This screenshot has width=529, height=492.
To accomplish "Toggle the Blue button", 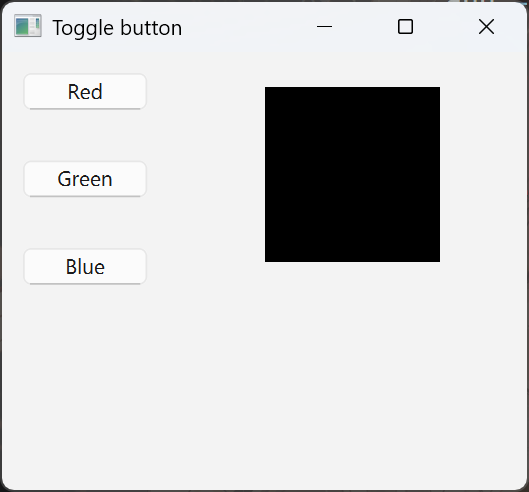I will pyautogui.click(x=85, y=267).
